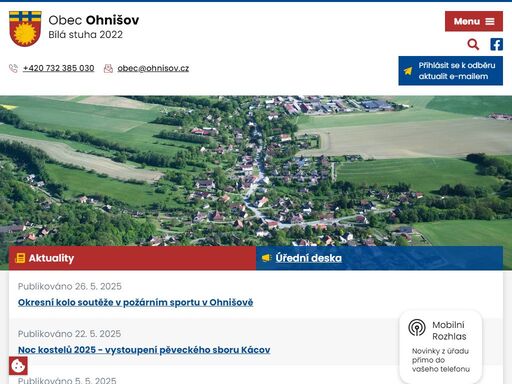Click the hamburger icon in Menu button
This screenshot has width=512, height=384.
490,21
